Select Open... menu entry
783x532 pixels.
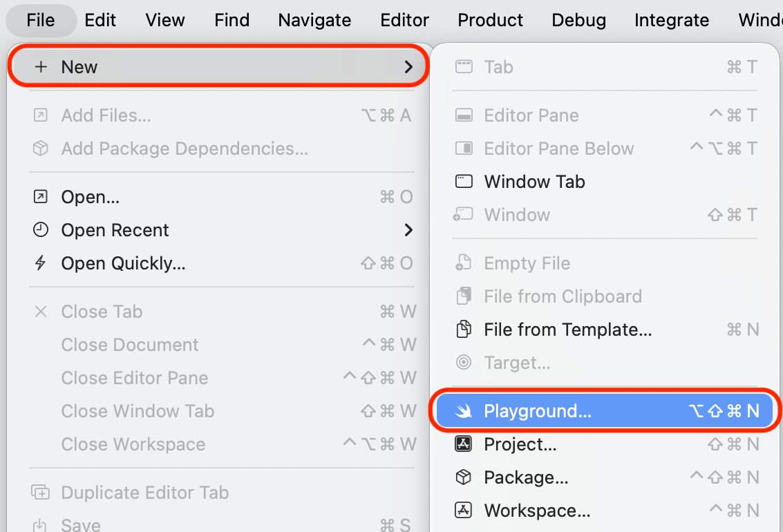(x=222, y=197)
